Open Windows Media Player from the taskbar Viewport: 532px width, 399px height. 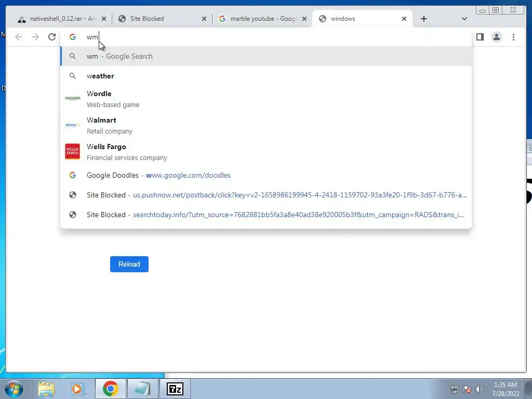pyautogui.click(x=78, y=389)
